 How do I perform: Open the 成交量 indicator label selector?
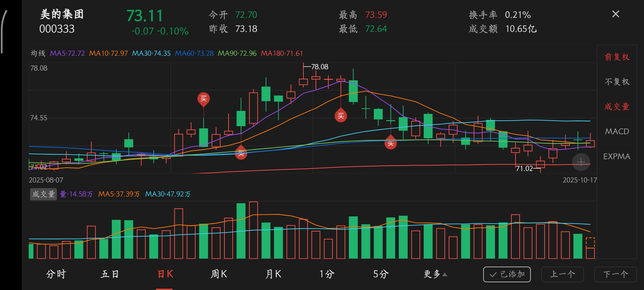[43, 194]
